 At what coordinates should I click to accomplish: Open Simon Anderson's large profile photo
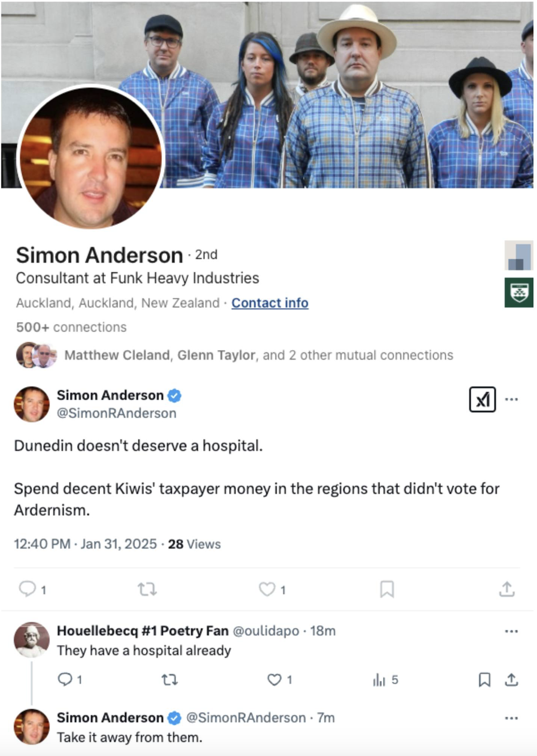pos(92,157)
